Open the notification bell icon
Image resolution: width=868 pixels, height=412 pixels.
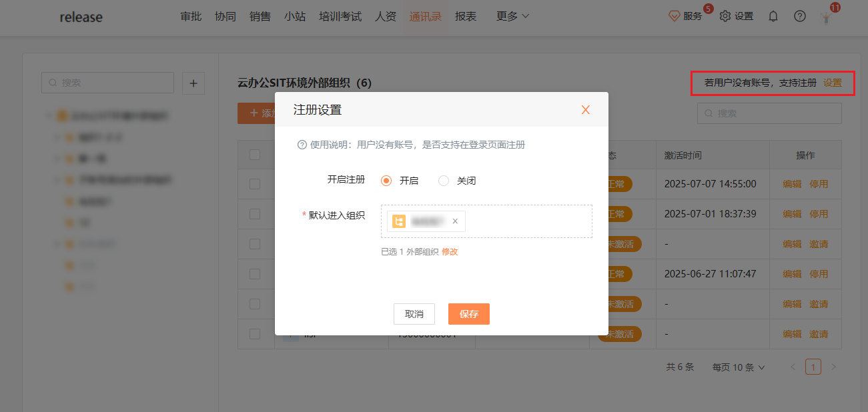773,17
